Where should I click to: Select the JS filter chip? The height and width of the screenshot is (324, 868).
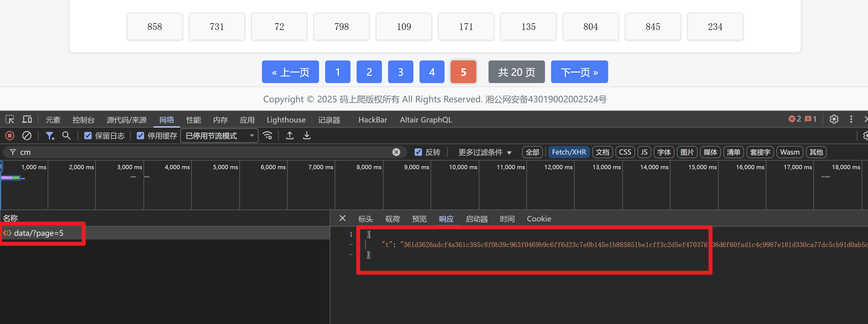644,152
